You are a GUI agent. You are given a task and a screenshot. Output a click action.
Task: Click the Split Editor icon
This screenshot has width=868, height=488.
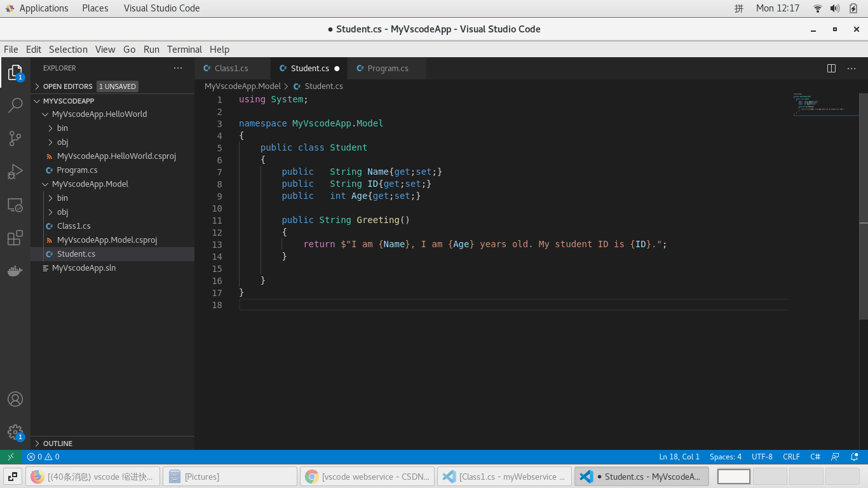tap(832, 68)
